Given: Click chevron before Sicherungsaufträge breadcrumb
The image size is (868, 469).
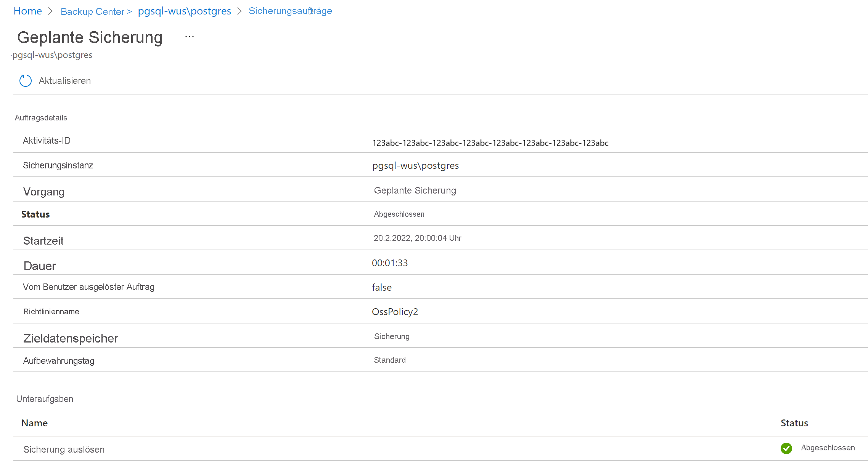Looking at the screenshot, I should click(x=240, y=11).
